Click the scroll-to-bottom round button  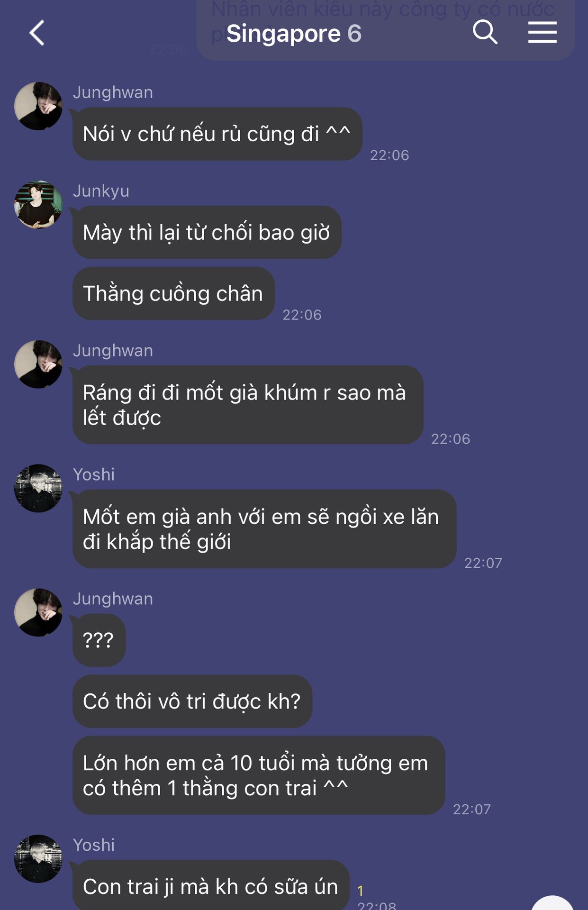click(x=552, y=903)
